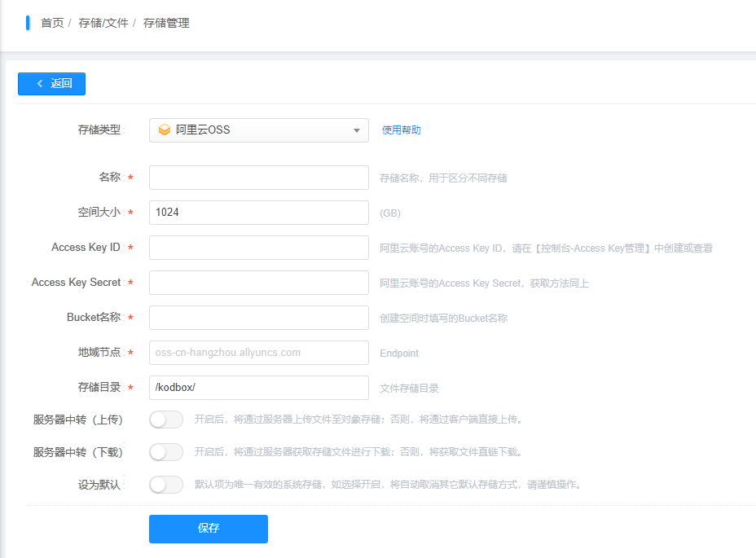Screen dimensions: 756x558
Task: Toggle the 设为默认 switch
Action: 166,485
